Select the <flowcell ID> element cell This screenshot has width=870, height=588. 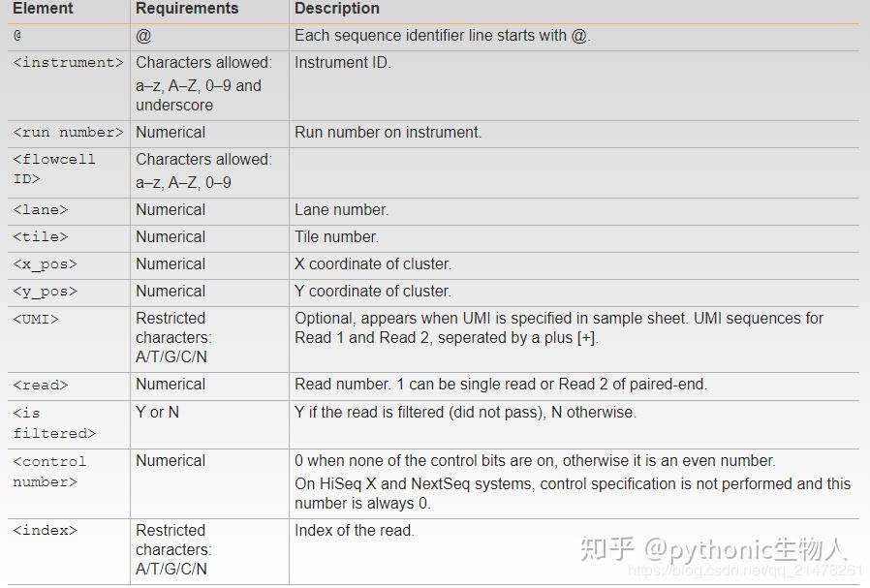pos(54,170)
